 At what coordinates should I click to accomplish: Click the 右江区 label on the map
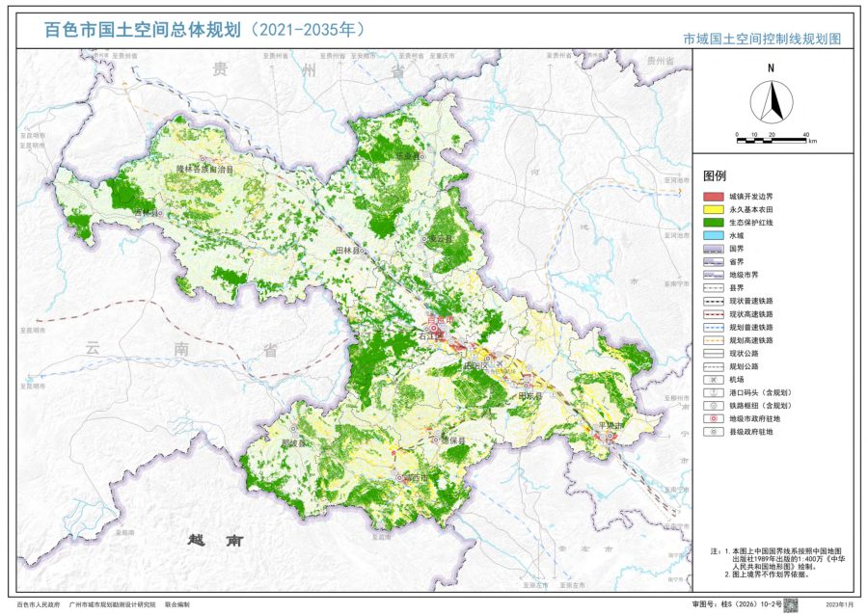coord(431,335)
